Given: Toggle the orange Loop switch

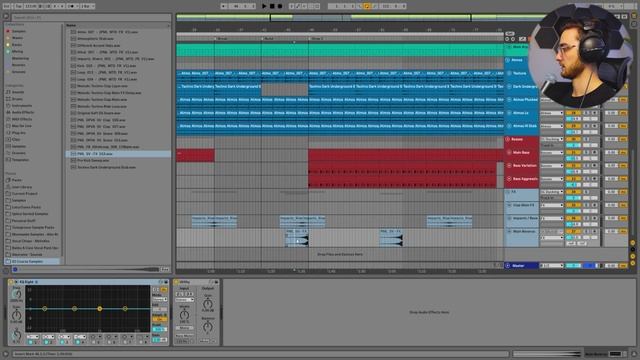Looking at the screenshot, I should pos(367,6).
